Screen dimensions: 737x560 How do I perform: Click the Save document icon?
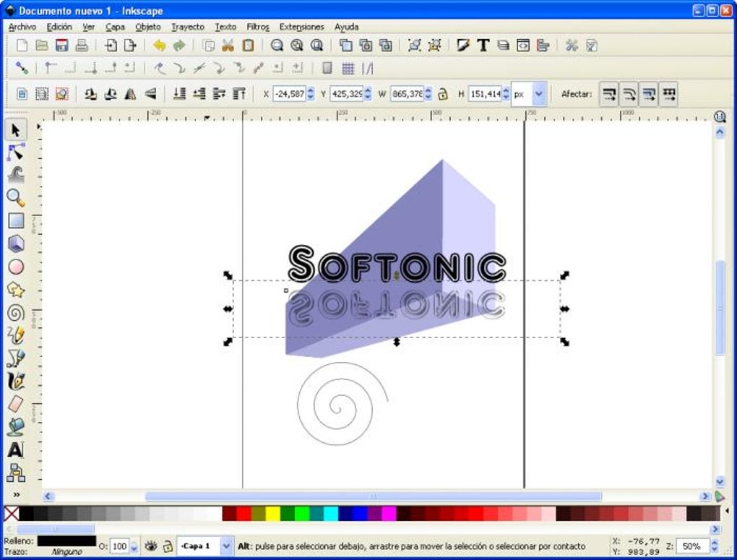pos(61,45)
